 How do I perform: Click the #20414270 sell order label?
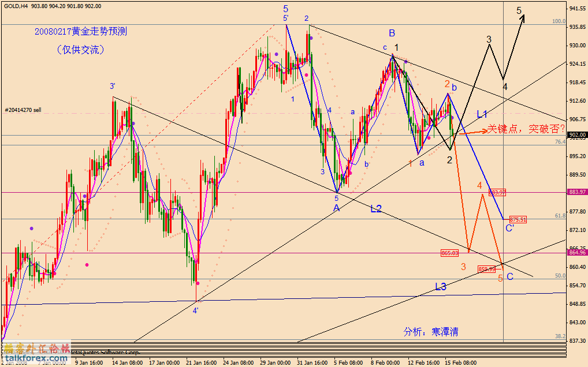23,110
